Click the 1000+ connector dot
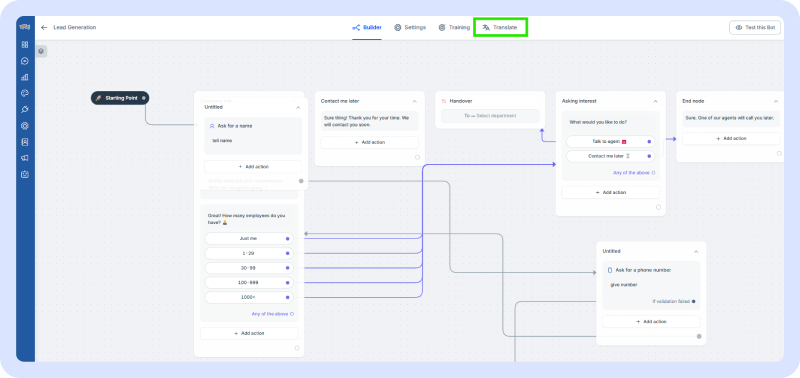The width and height of the screenshot is (800, 378). [x=288, y=297]
